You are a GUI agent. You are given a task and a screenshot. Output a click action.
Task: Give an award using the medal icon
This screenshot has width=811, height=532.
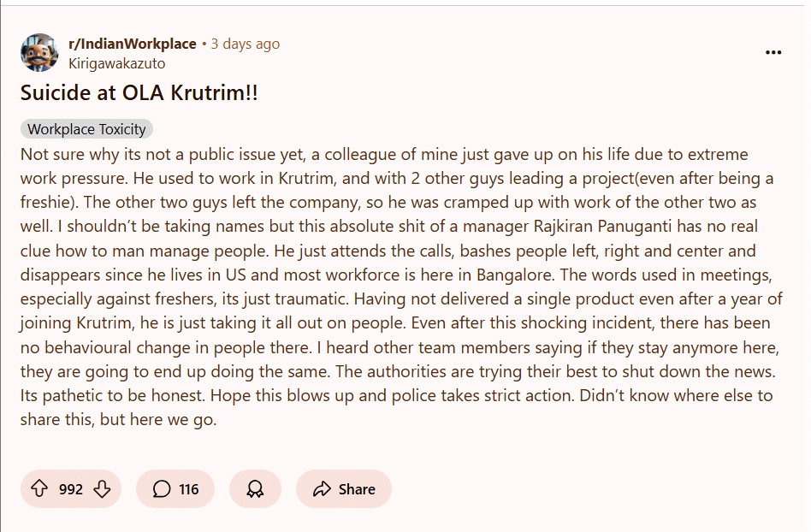coord(255,489)
